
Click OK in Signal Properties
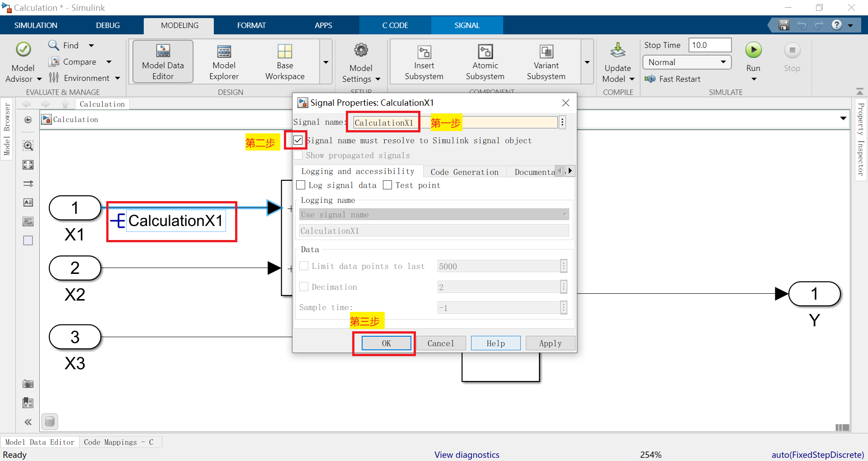point(386,343)
